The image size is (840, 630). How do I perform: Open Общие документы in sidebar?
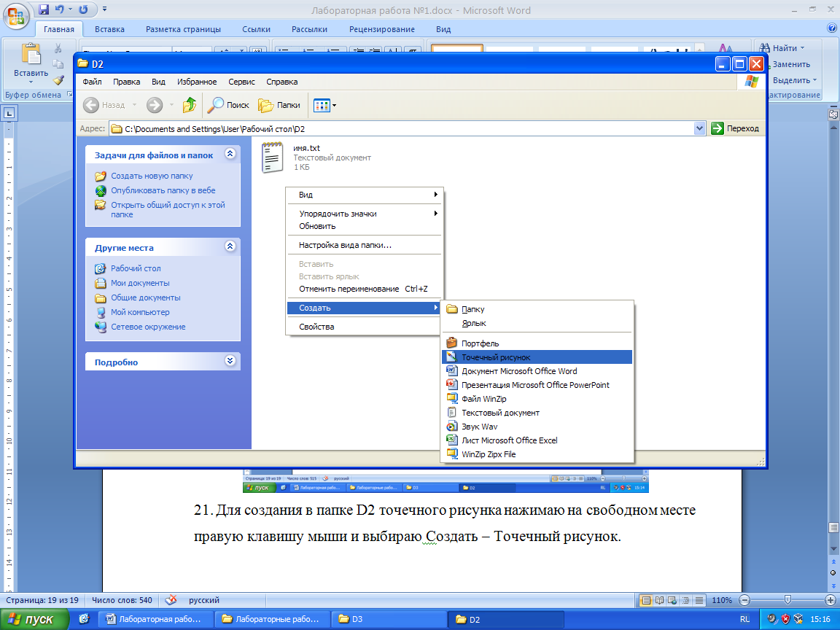coord(146,297)
